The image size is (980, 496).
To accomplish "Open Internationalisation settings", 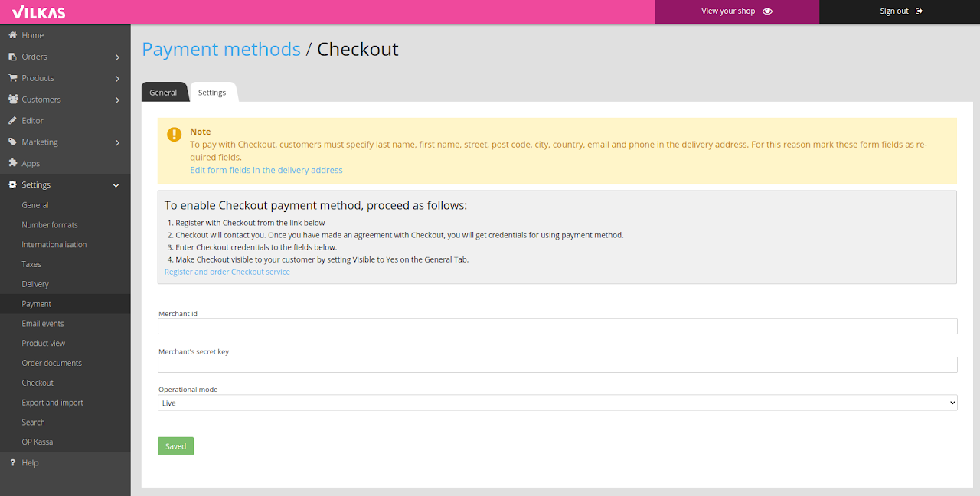I will 54,245.
